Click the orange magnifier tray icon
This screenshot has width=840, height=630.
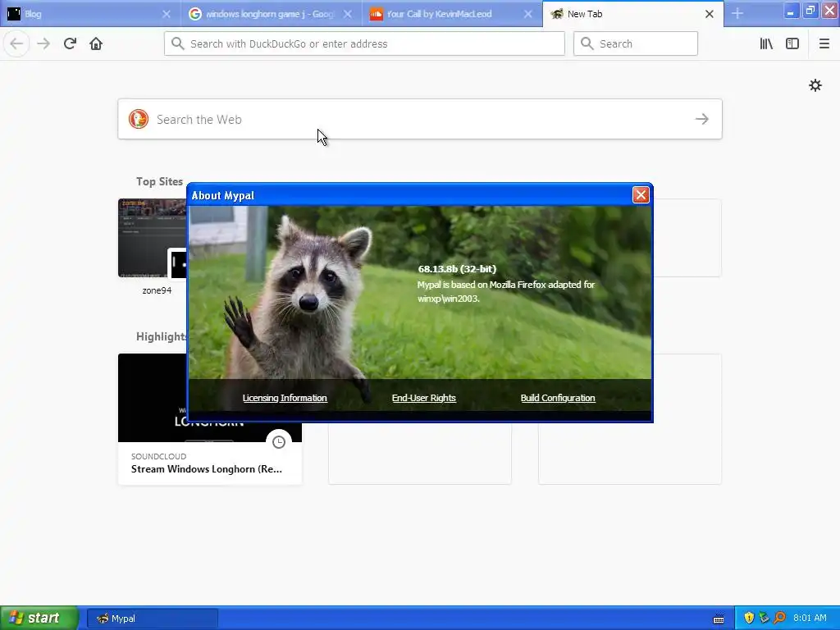(779, 618)
